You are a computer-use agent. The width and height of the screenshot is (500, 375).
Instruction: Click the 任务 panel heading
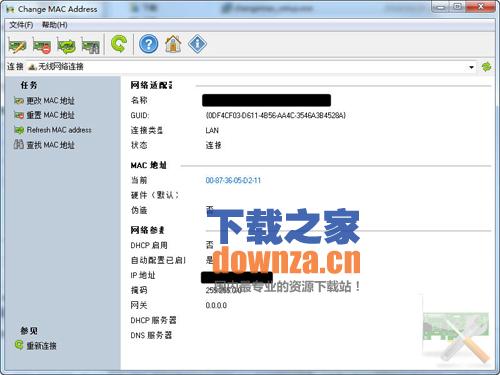[x=29, y=85]
